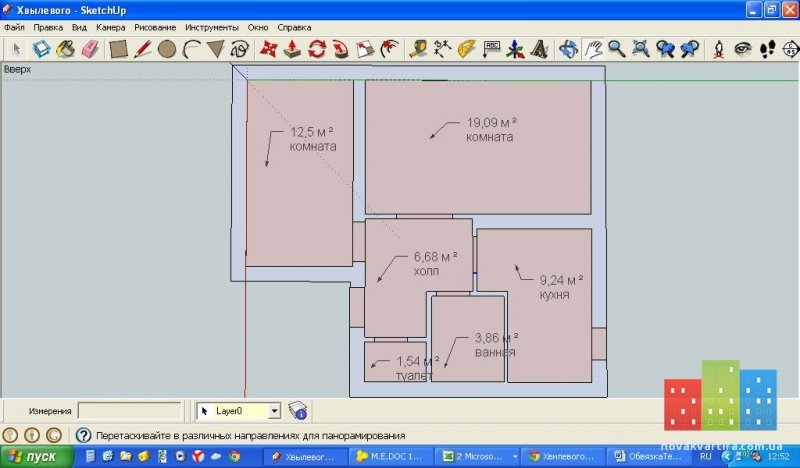The width and height of the screenshot is (800, 468).
Task: Go to the Next view
Action: click(x=689, y=50)
